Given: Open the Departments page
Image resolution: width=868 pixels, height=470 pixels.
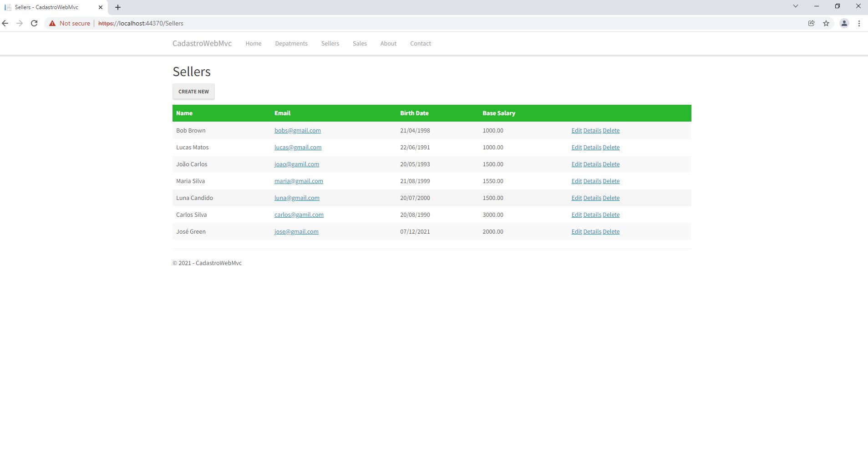Looking at the screenshot, I should (x=291, y=43).
